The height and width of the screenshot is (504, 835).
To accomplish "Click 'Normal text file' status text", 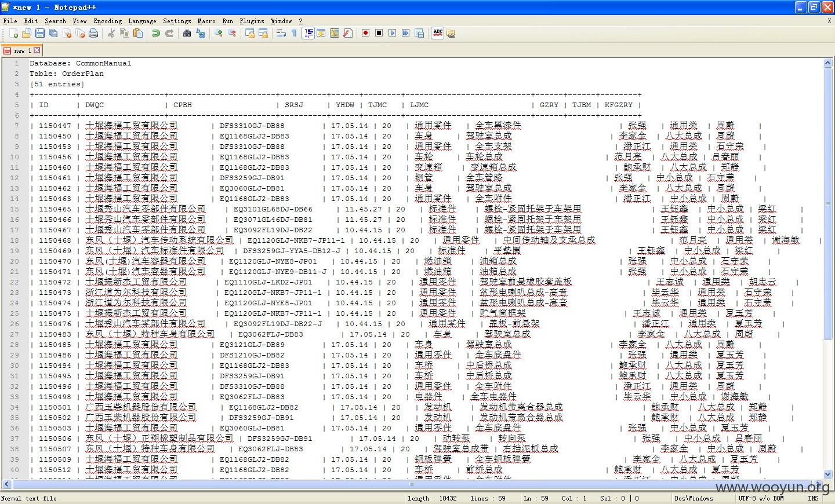I will pyautogui.click(x=29, y=498).
